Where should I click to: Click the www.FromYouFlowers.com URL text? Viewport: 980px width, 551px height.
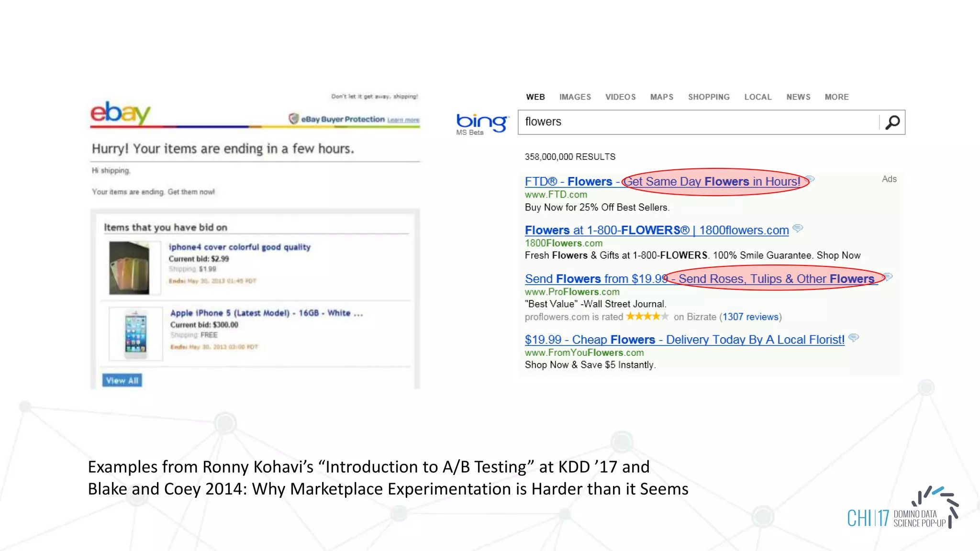click(x=584, y=353)
